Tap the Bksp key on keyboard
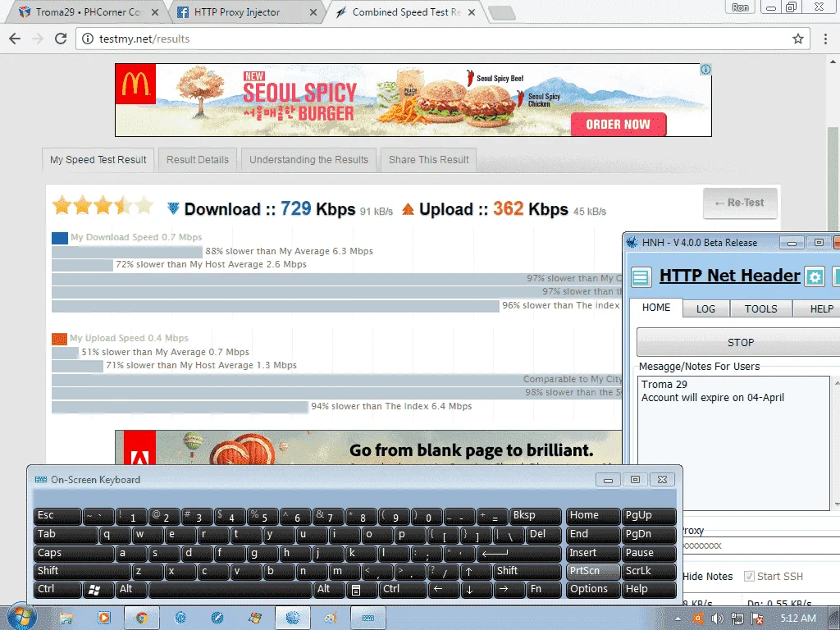Image resolution: width=840 pixels, height=630 pixels. [535, 516]
